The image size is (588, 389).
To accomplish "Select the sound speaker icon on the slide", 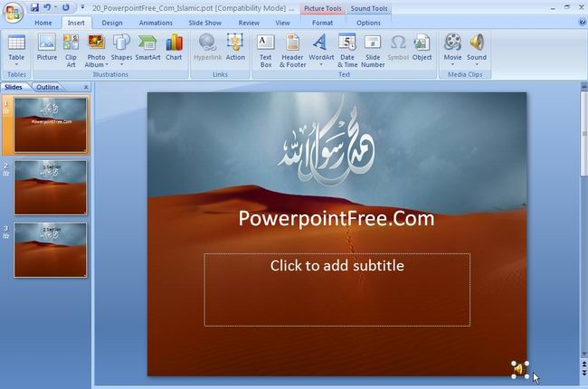I will pos(520,370).
